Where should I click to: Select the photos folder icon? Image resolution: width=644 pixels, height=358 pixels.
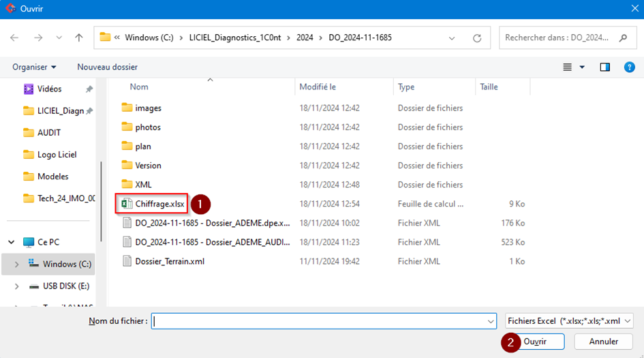127,127
